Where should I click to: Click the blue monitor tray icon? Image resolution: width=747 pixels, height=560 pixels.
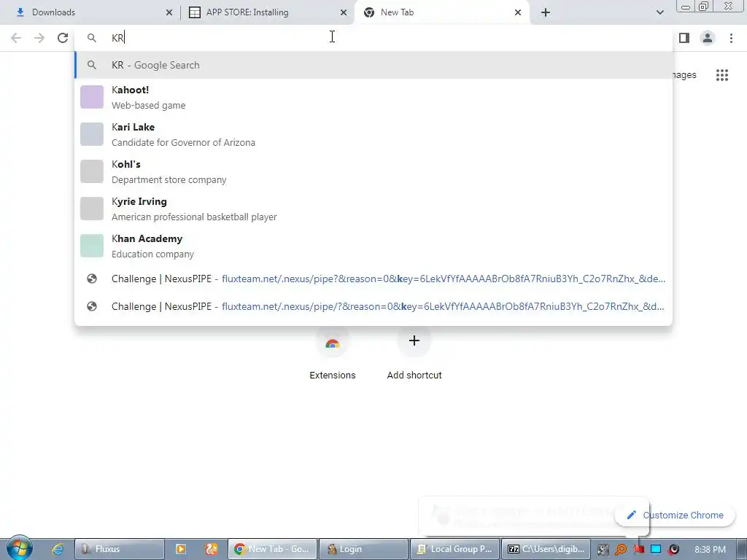tap(656, 550)
